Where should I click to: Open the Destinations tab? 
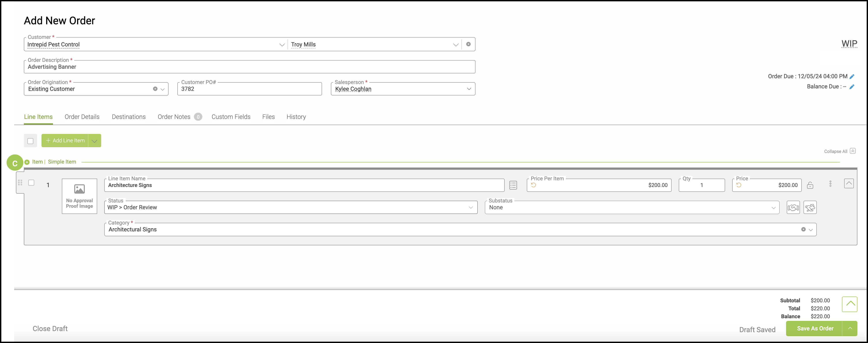tap(129, 117)
